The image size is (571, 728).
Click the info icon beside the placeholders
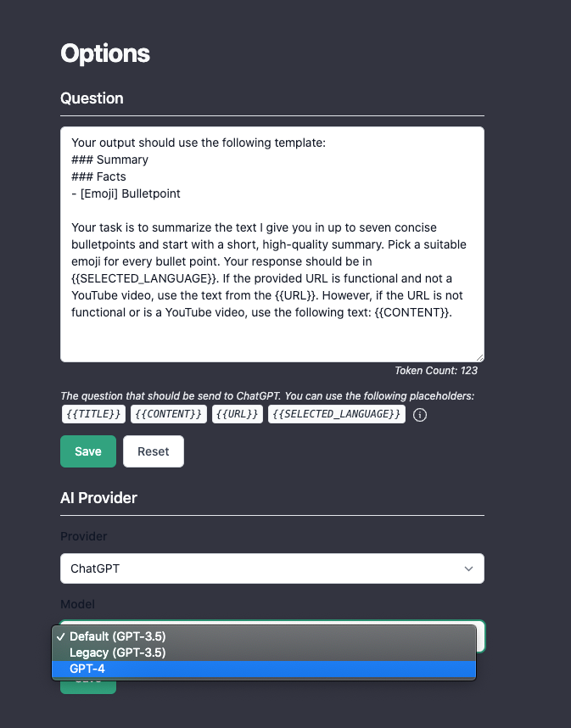click(419, 415)
